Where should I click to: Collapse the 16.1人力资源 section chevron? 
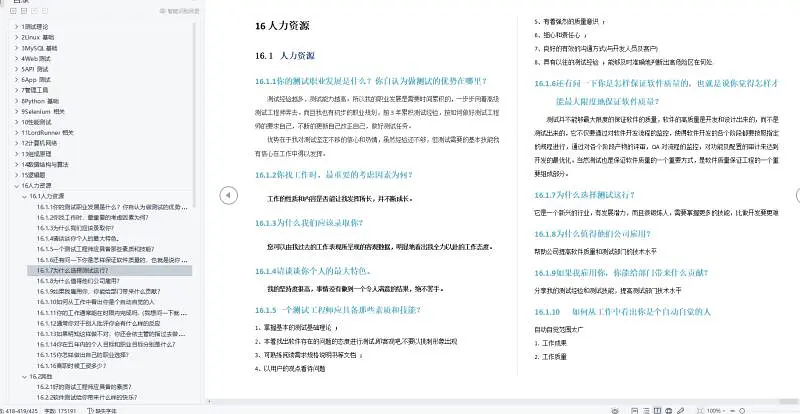(24, 196)
